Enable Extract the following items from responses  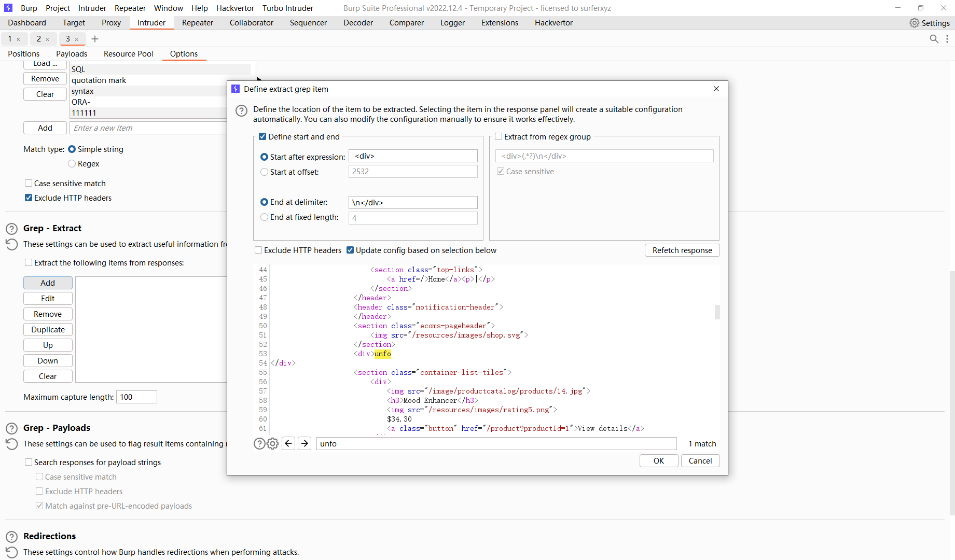(x=29, y=262)
